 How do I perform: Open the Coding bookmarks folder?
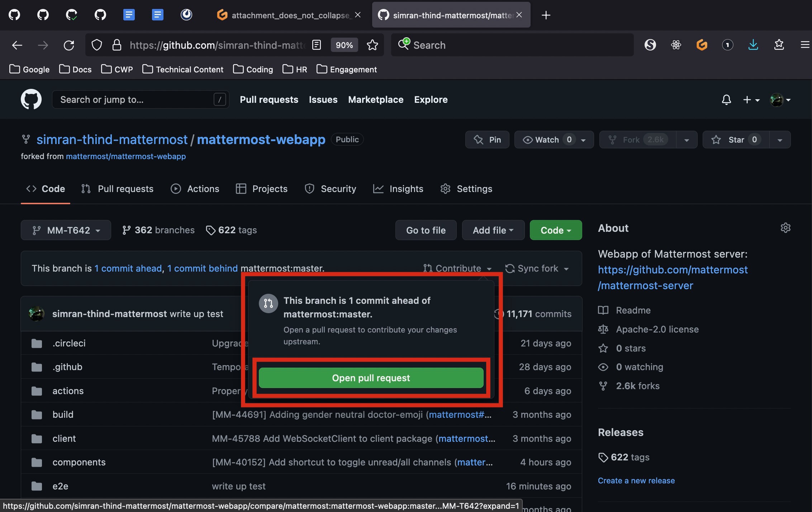tap(253, 69)
